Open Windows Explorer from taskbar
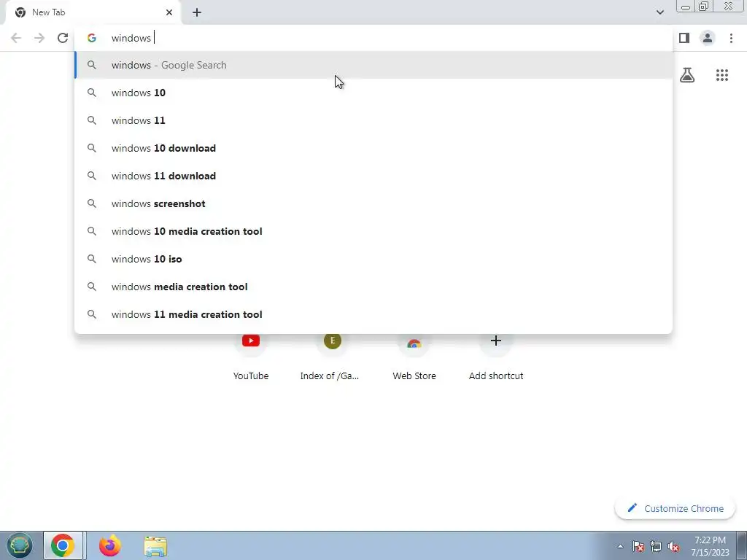The height and width of the screenshot is (560, 747). [155, 546]
